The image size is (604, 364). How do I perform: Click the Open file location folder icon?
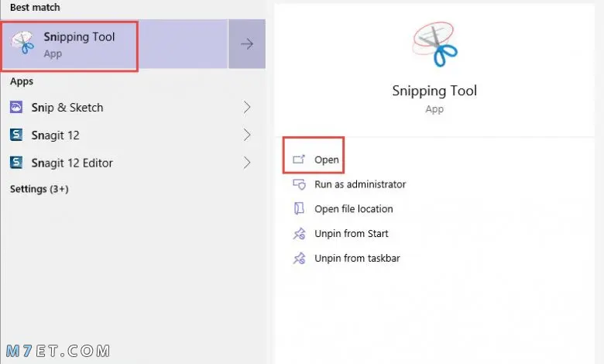tap(299, 209)
